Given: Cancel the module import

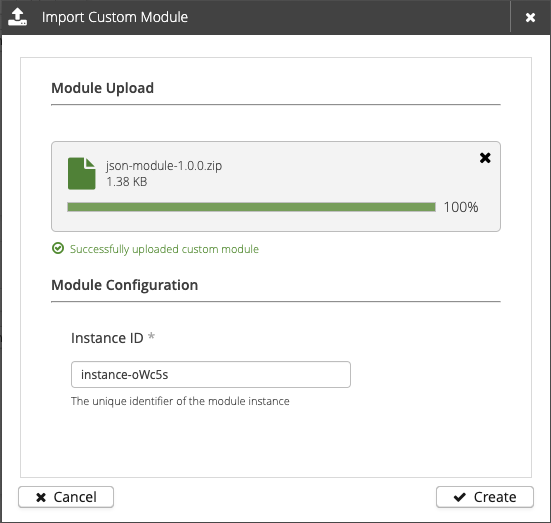Looking at the screenshot, I should pyautogui.click(x=66, y=497).
